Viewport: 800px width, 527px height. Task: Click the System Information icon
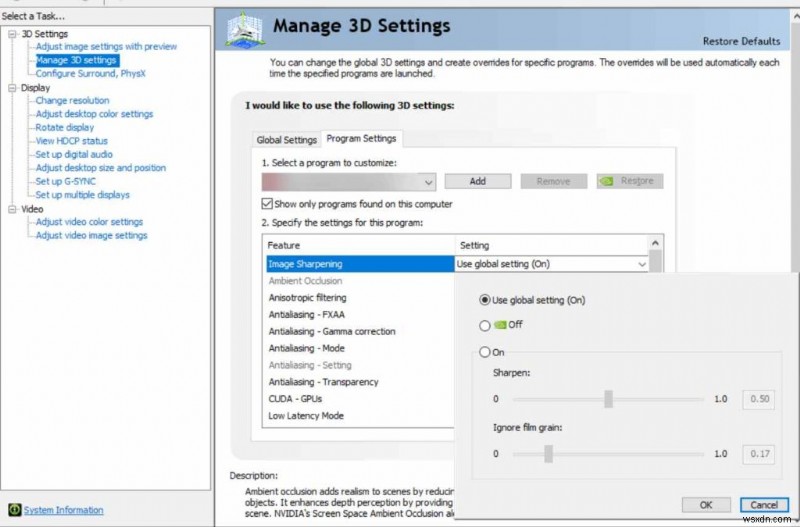15,510
